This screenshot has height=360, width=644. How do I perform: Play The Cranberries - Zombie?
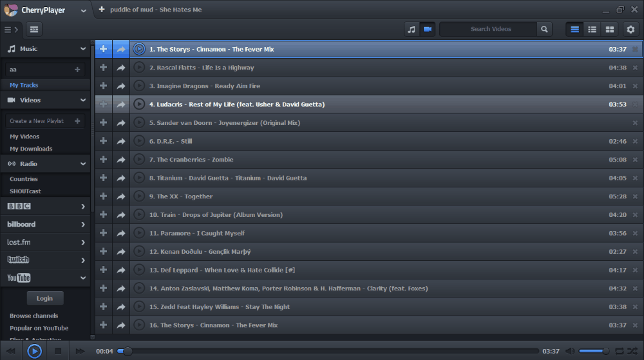(139, 159)
